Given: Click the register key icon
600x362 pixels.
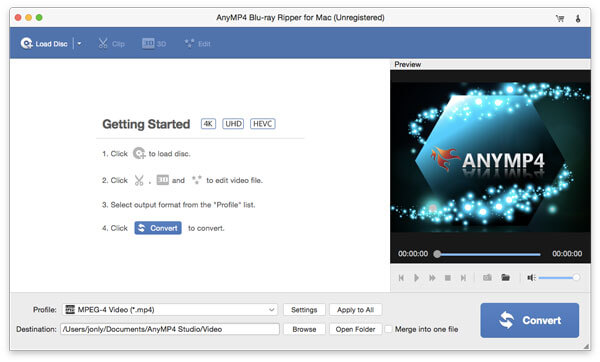Looking at the screenshot, I should 578,18.
